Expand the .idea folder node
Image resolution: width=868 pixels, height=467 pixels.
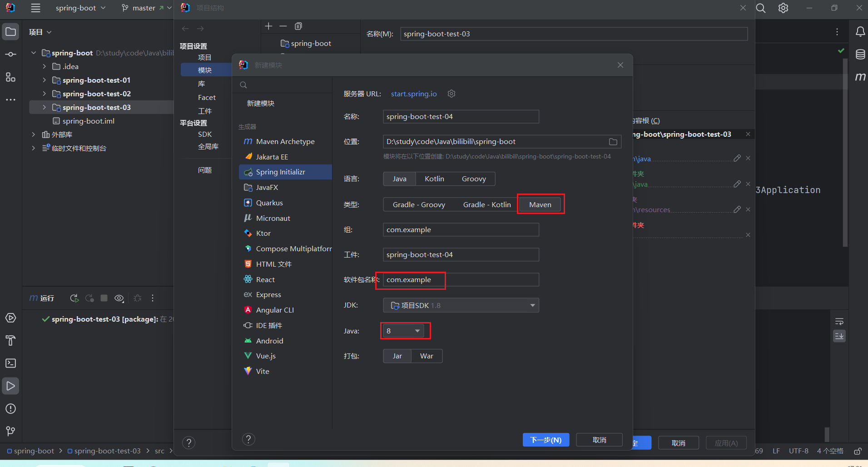tap(44, 66)
